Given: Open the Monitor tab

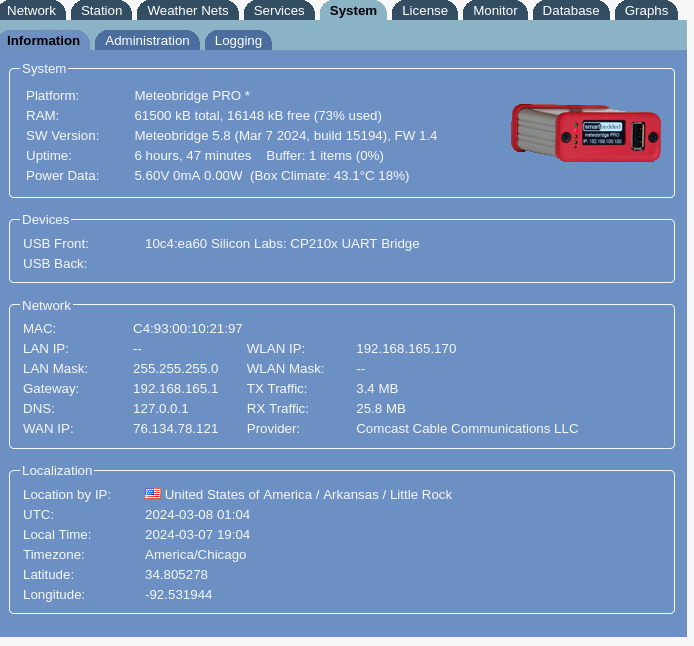Looking at the screenshot, I should 495,10.
